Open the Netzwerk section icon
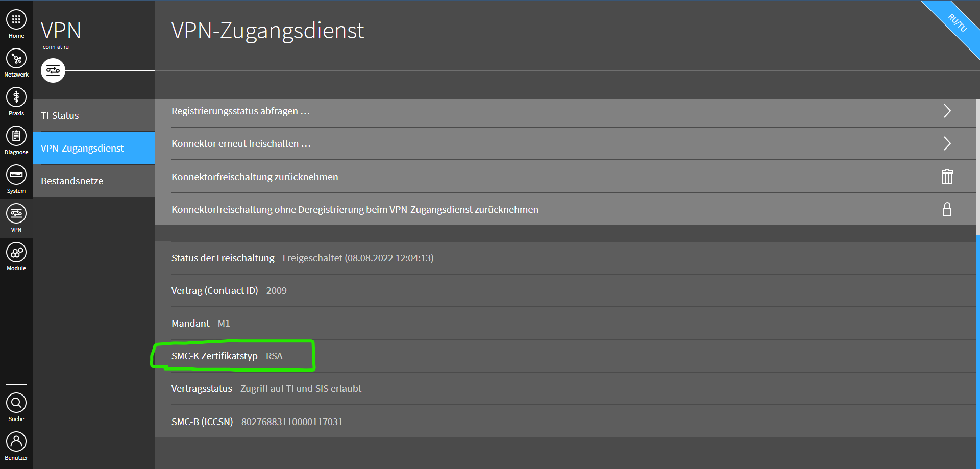980x469 pixels. (x=16, y=59)
